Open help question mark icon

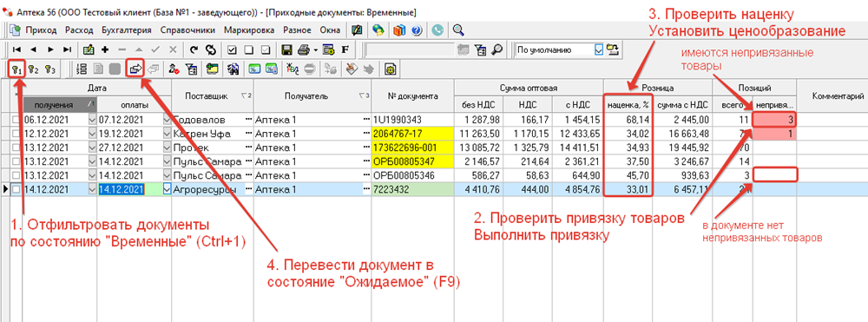[x=417, y=30]
